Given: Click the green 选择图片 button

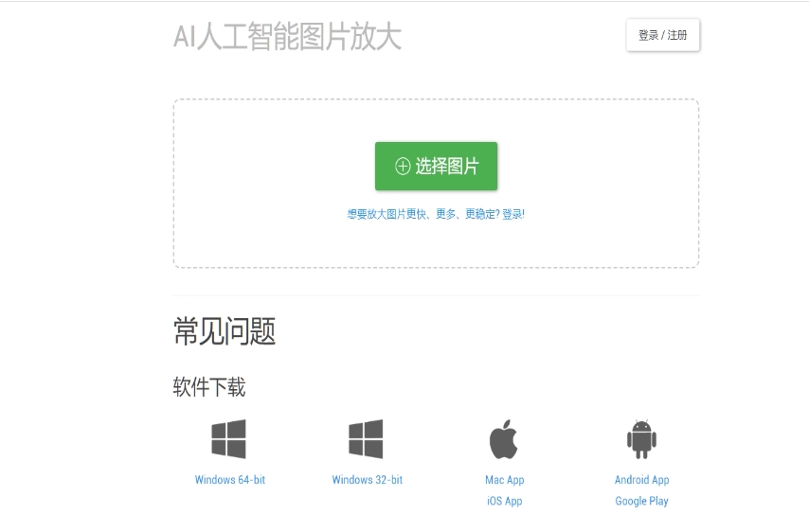Looking at the screenshot, I should pyautogui.click(x=436, y=166).
